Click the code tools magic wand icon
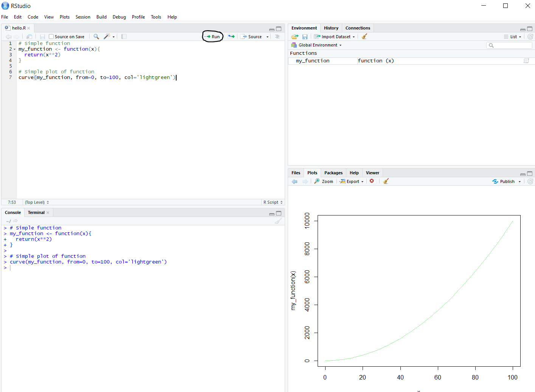535x392 pixels. [107, 36]
